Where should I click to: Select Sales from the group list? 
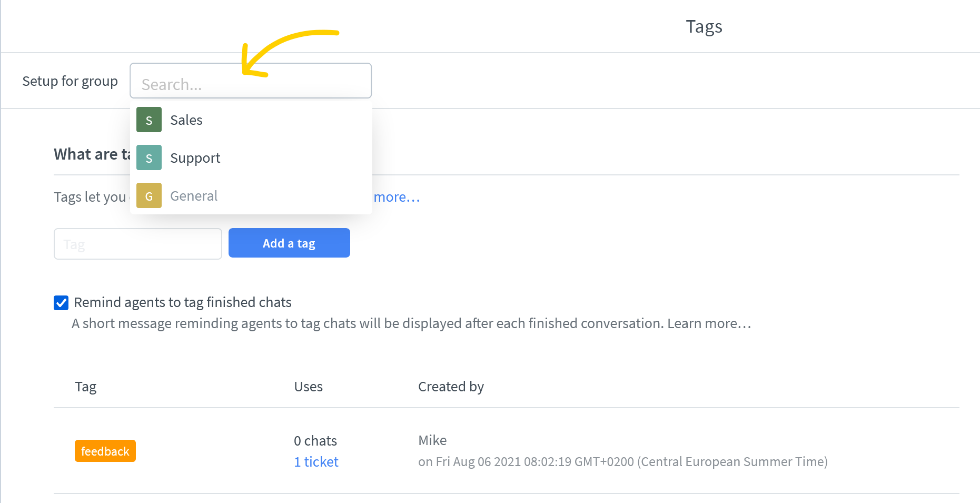(251, 120)
